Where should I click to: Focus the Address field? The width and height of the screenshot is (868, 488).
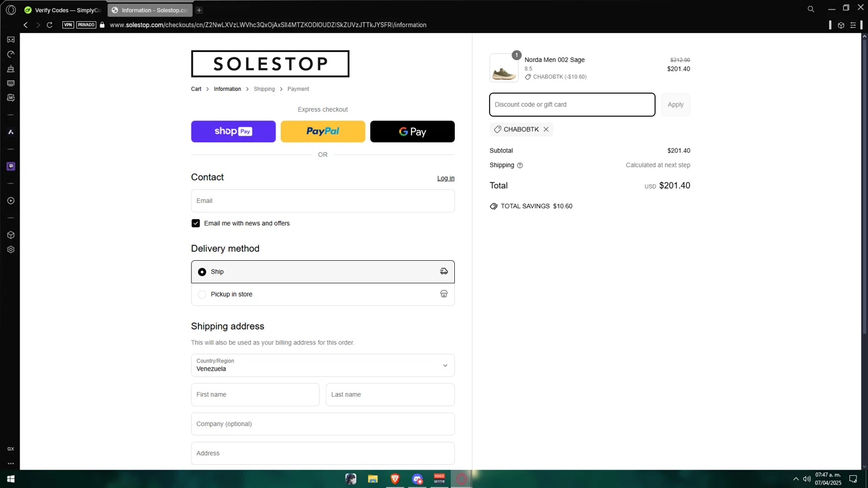pyautogui.click(x=323, y=453)
